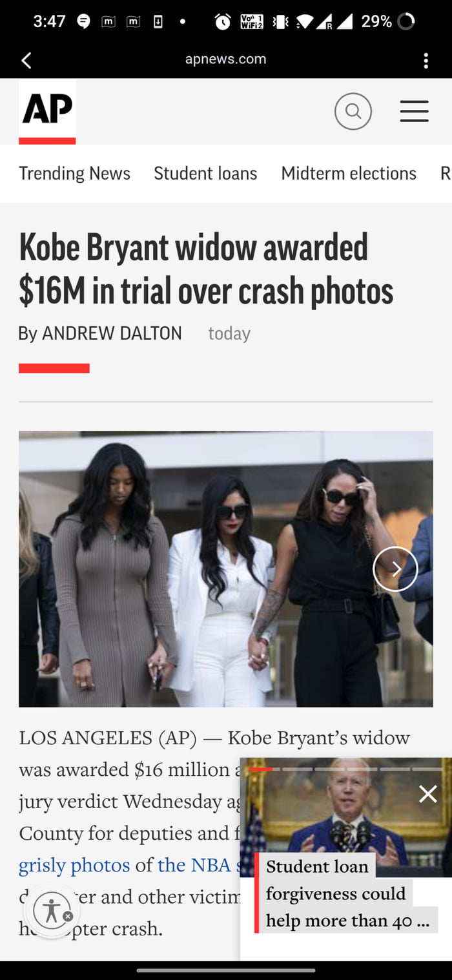Tap the back arrow in browser bar
The width and height of the screenshot is (452, 980).
coord(26,61)
